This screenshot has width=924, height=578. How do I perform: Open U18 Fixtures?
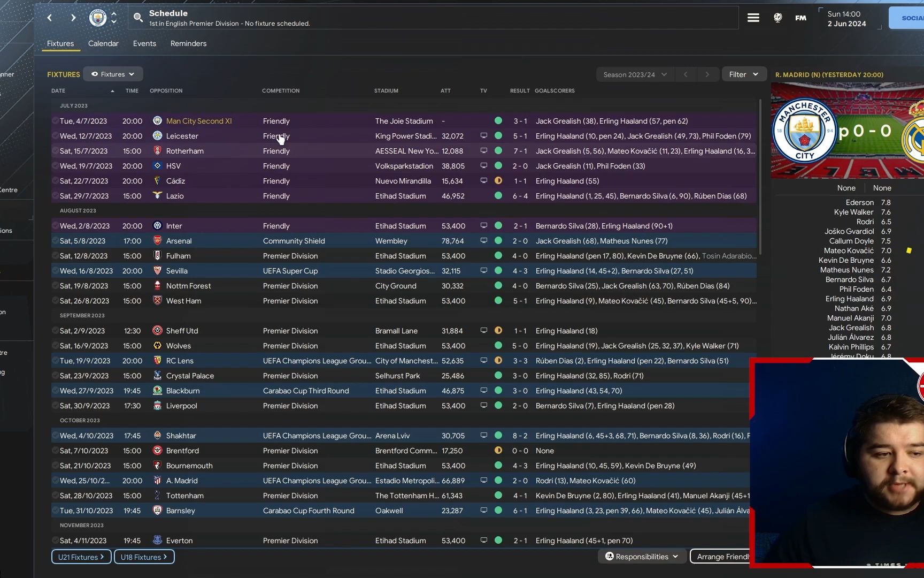pyautogui.click(x=144, y=557)
